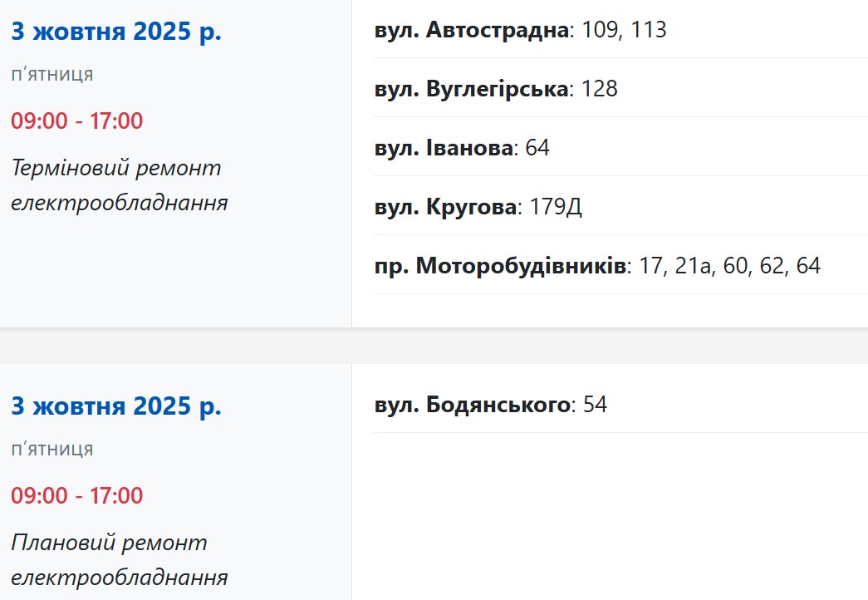The height and width of the screenshot is (600, 868).
Task: Click house number 54 on Бодянського
Action: click(x=595, y=405)
